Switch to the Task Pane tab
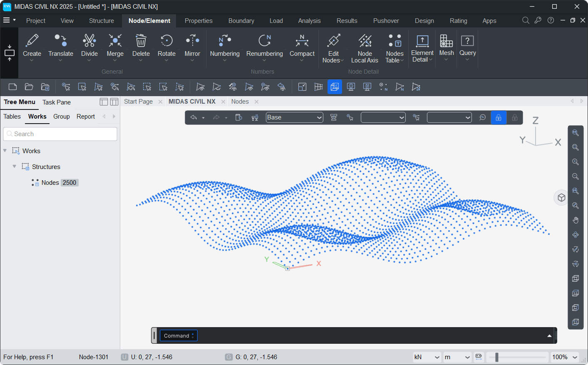588x365 pixels. (x=57, y=102)
